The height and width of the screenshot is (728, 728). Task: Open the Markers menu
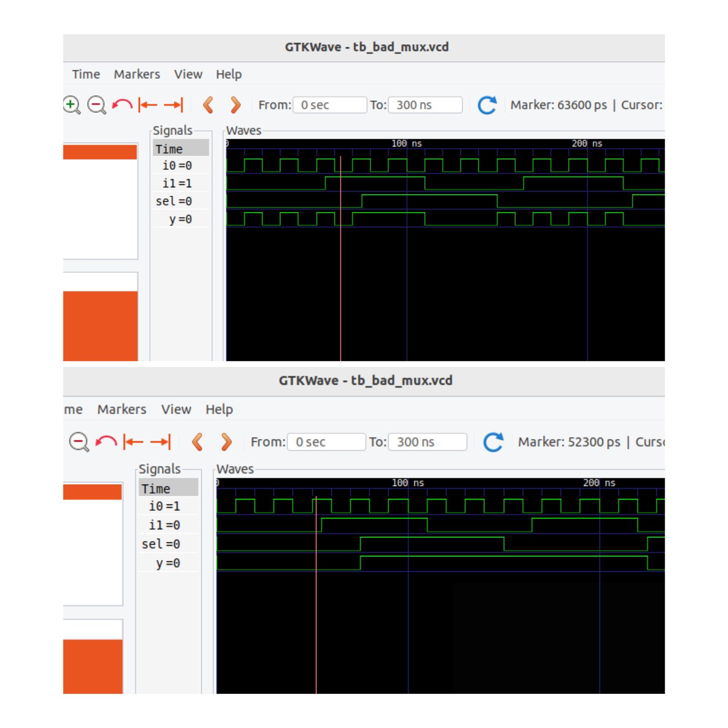tap(136, 74)
